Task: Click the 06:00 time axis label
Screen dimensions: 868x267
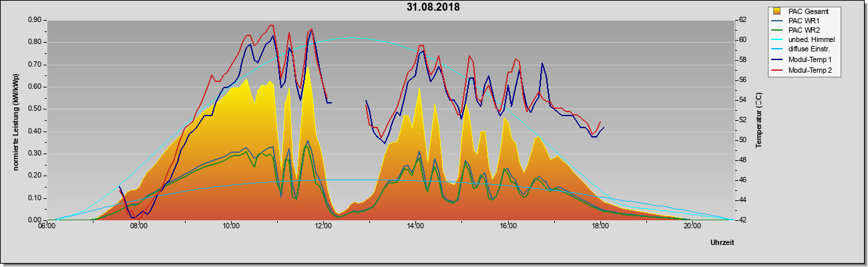Action: [47, 226]
